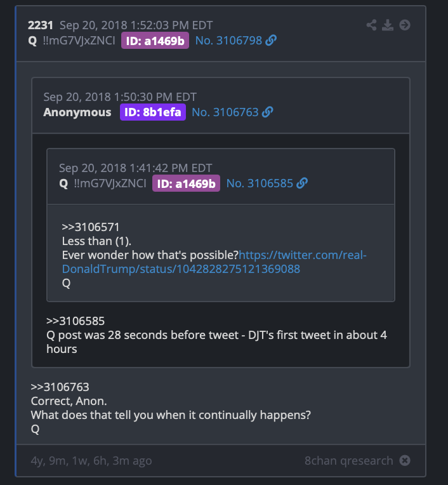
Task: Click the share icon on post 2231
Action: (x=371, y=25)
